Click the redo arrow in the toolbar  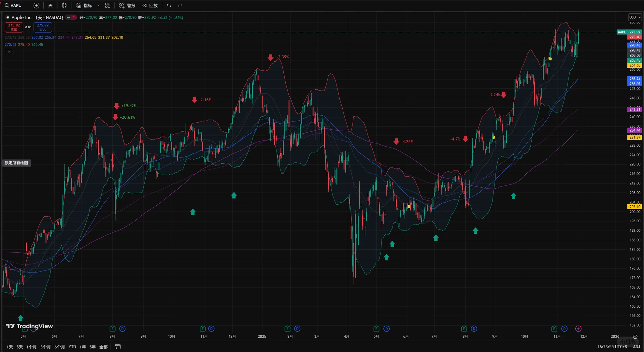click(x=180, y=6)
